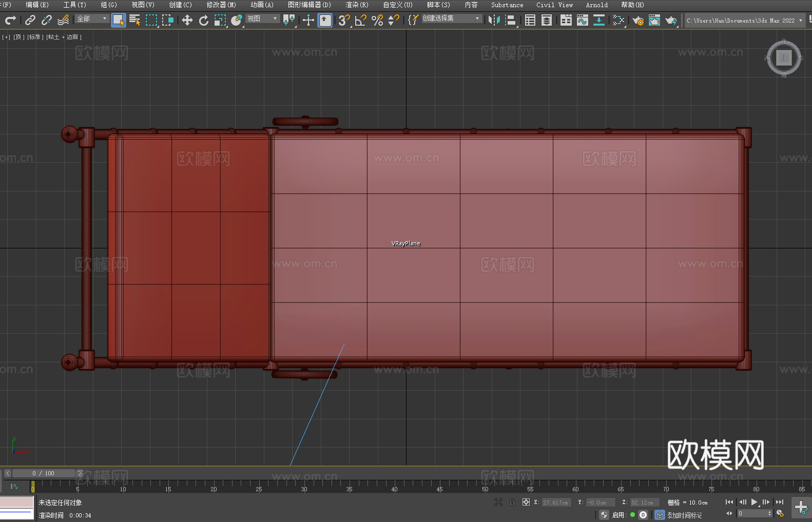Click the Redo arrow icon

[10, 20]
